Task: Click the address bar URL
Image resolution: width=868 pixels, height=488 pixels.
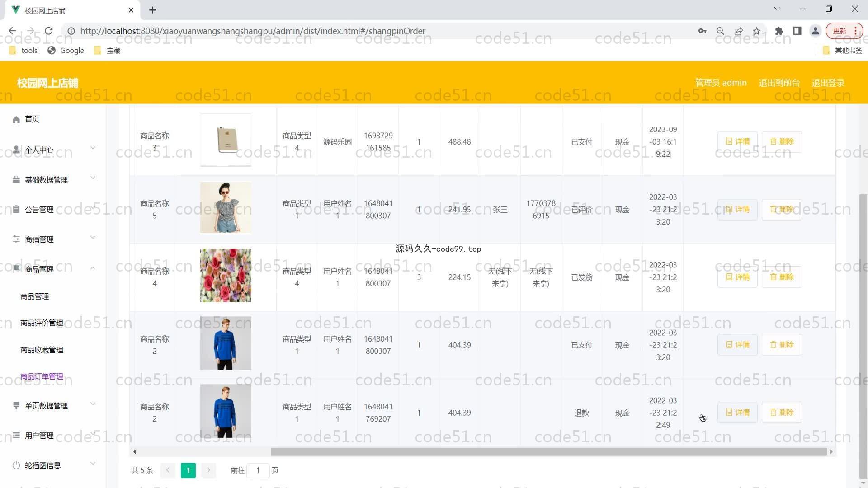Action: (253, 31)
